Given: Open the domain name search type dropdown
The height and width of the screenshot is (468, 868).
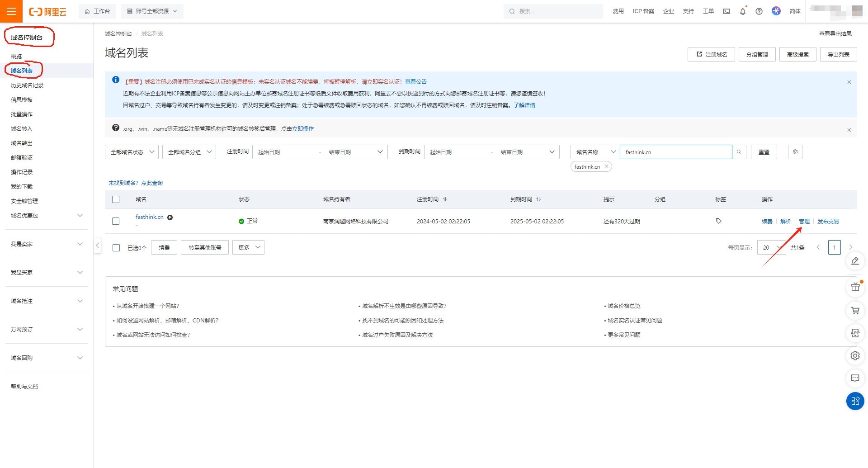Looking at the screenshot, I should click(x=595, y=152).
